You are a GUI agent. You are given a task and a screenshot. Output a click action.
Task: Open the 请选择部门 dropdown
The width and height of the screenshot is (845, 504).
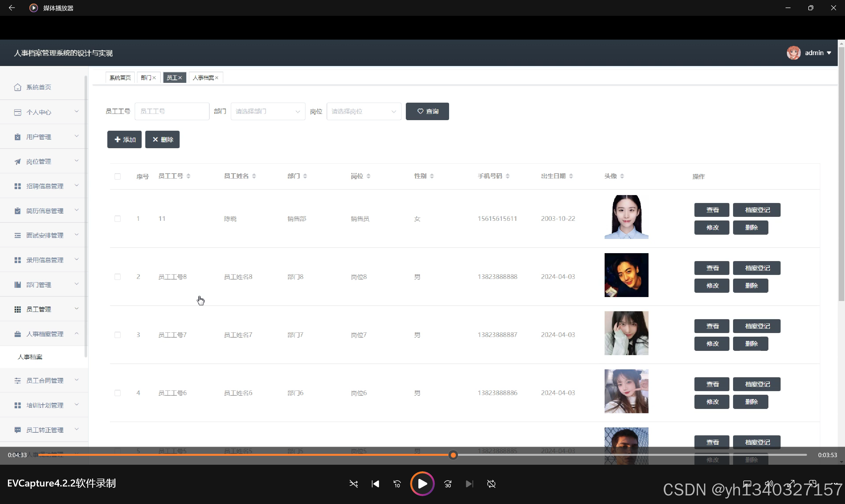(268, 112)
